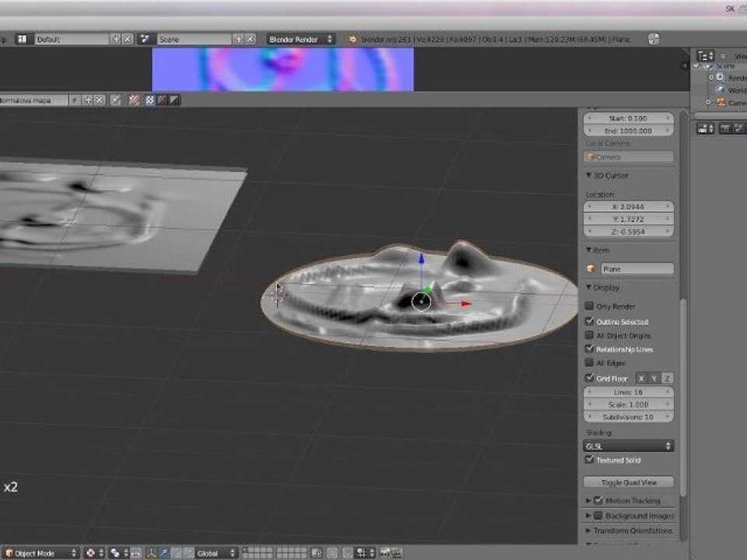Click the Blender logo in info header
The height and width of the screenshot is (560, 747).
click(352, 40)
